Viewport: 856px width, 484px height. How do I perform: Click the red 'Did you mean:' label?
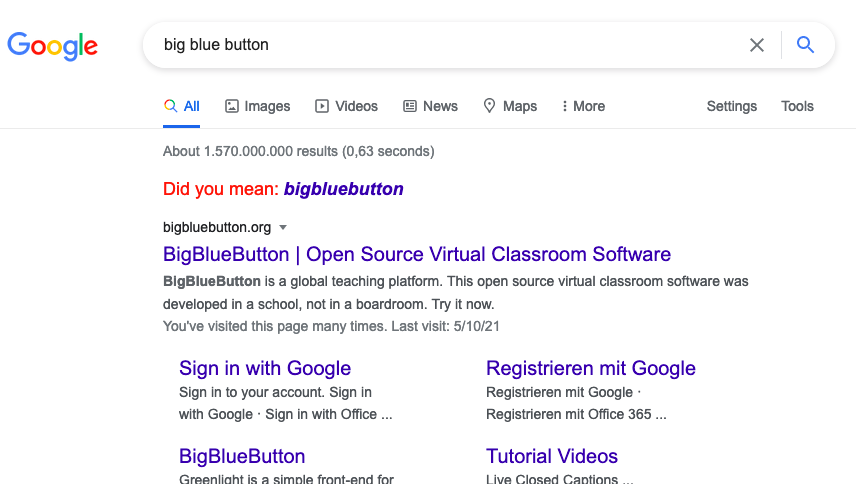pyautogui.click(x=221, y=189)
